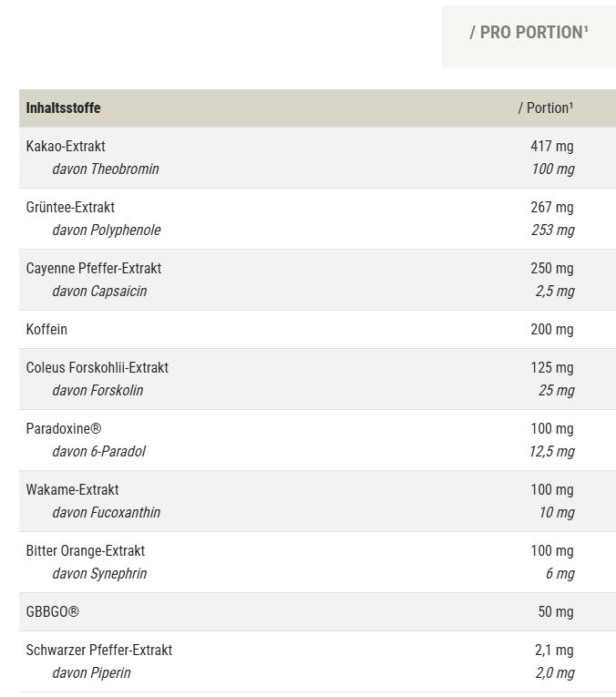Select Schwarzer Pfeffer-Extrakt label
Screen dimensions: 616x697
tap(98, 650)
